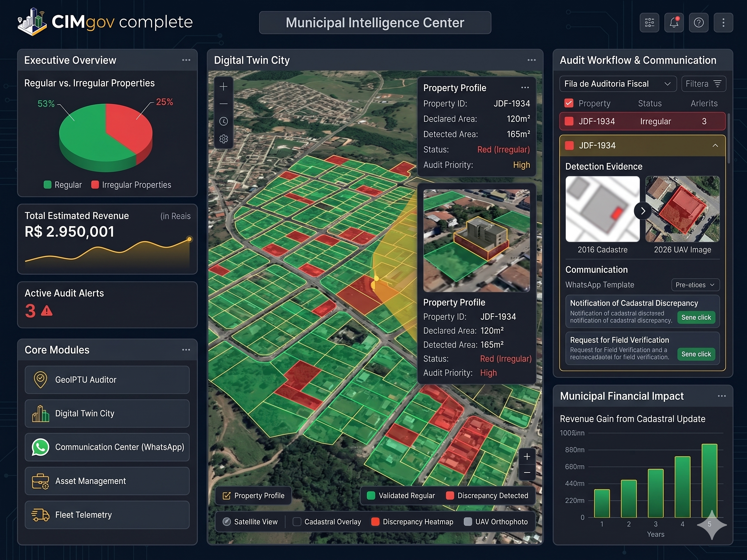This screenshot has width=747, height=560.
Task: Open the apps grid icon in header
Action: tap(649, 22)
